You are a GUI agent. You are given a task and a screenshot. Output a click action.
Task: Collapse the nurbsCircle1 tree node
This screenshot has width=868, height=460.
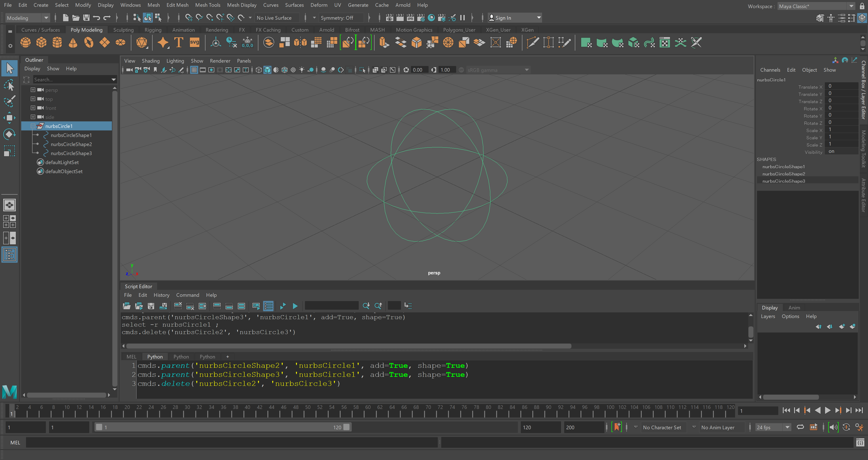click(x=33, y=126)
